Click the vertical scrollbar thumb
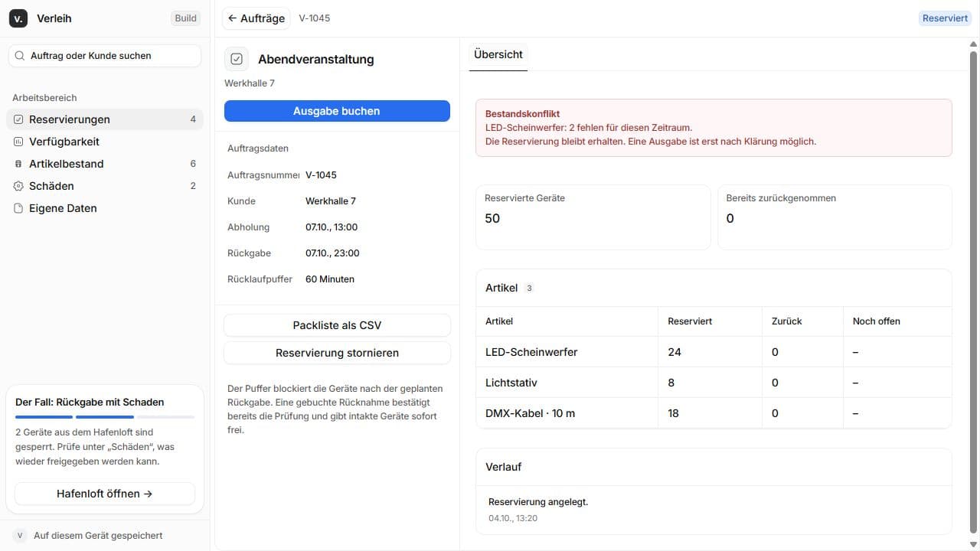The image size is (980, 551). 974,292
